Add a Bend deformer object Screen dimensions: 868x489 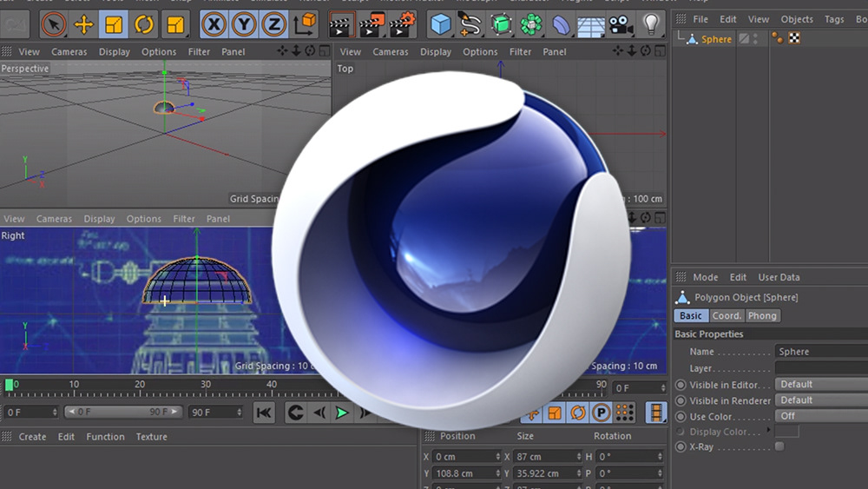click(560, 24)
